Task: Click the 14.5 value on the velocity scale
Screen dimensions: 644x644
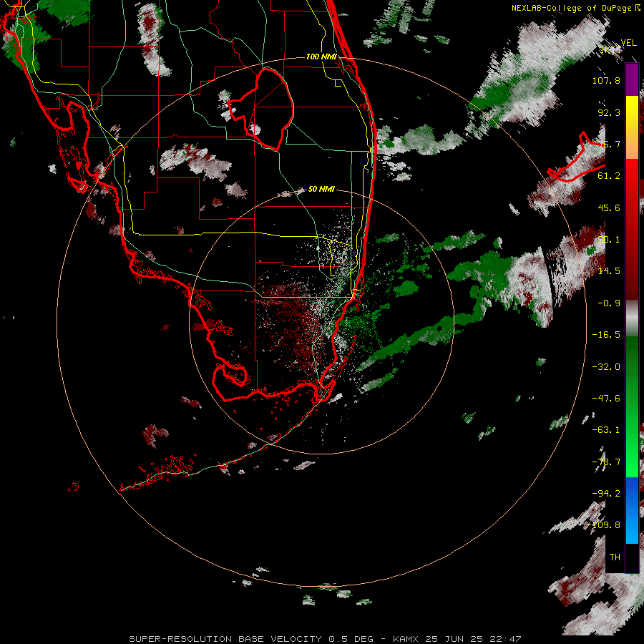Action: point(609,271)
